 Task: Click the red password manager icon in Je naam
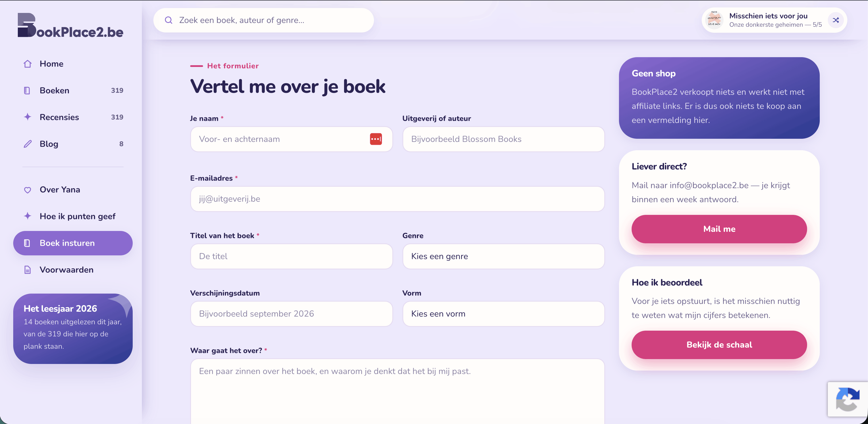click(x=376, y=139)
